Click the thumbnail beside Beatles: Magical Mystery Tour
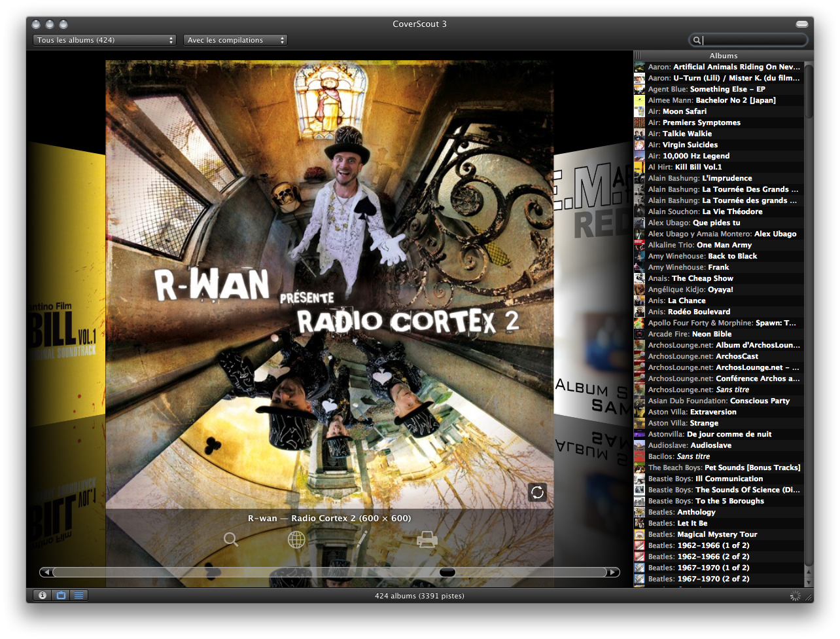 (639, 534)
